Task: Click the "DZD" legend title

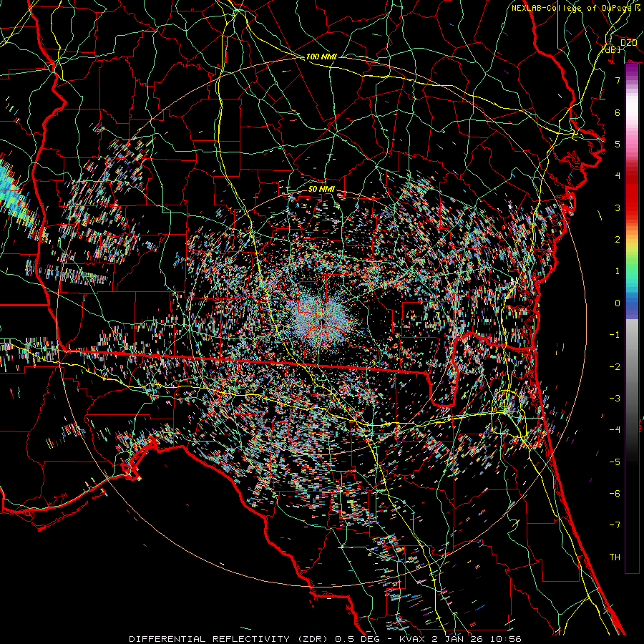Action: pos(628,43)
